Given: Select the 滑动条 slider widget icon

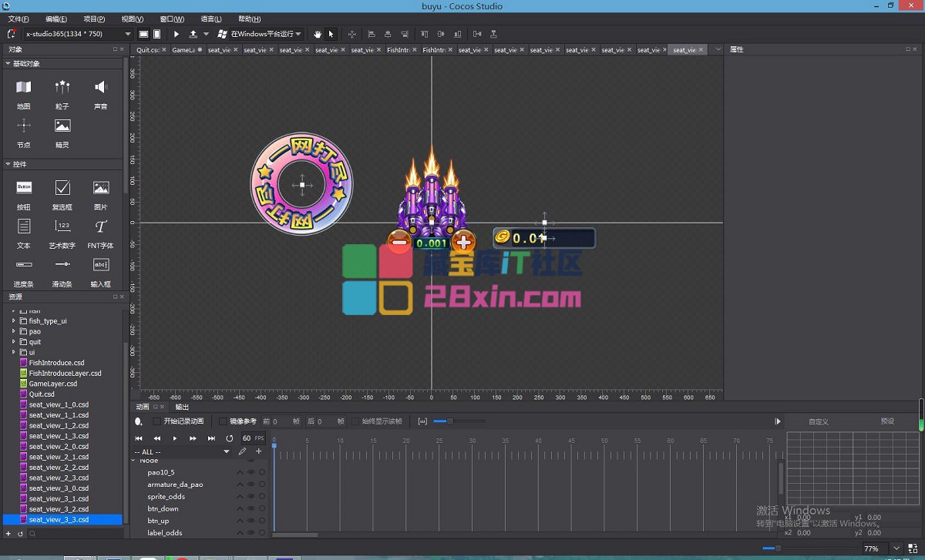Looking at the screenshot, I should (62, 265).
